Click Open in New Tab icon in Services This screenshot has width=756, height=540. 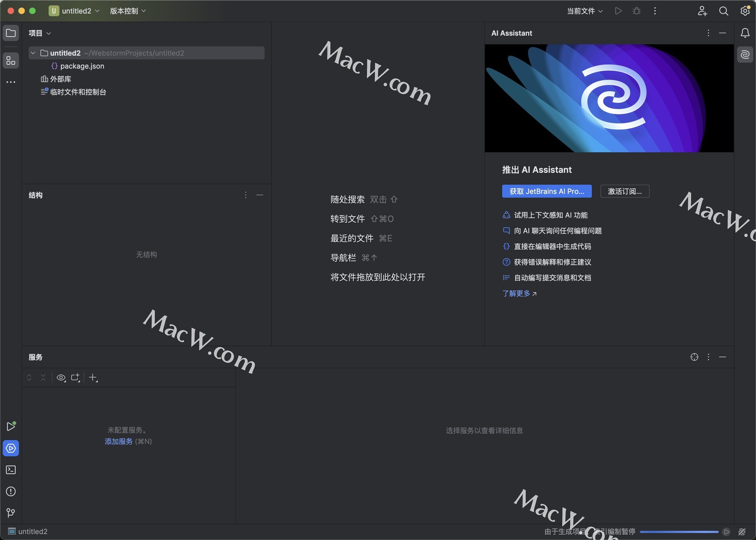tap(76, 378)
